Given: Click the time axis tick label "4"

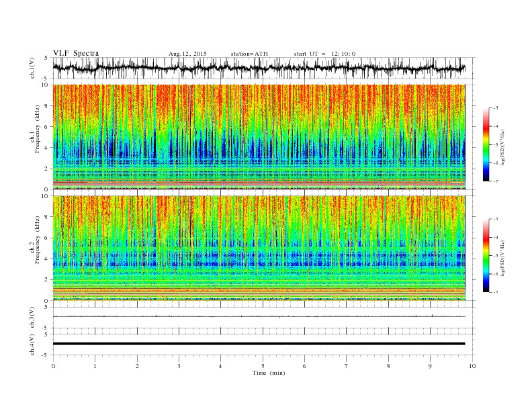Looking at the screenshot, I should 220,366.
